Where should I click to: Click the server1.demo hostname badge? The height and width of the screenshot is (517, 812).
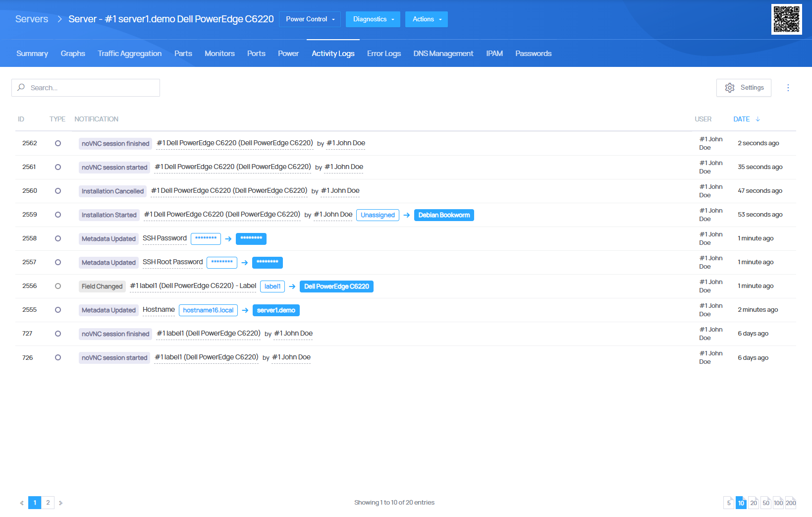(x=276, y=310)
